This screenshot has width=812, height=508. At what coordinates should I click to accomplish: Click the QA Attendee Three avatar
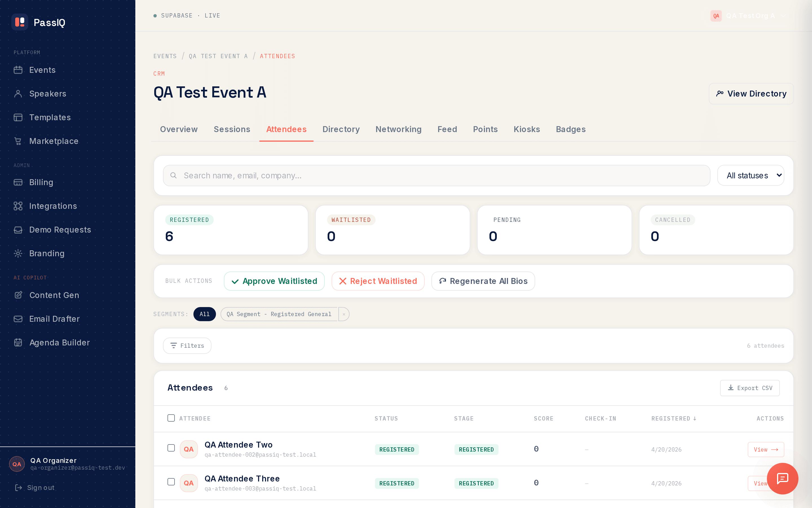click(x=189, y=483)
